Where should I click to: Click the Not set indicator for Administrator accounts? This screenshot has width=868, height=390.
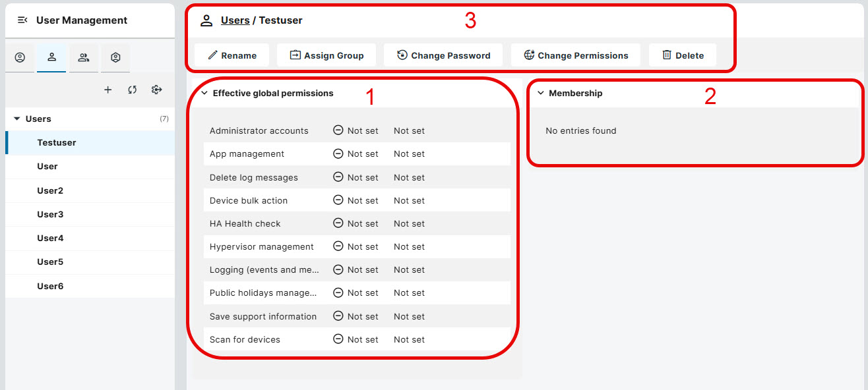tap(356, 130)
